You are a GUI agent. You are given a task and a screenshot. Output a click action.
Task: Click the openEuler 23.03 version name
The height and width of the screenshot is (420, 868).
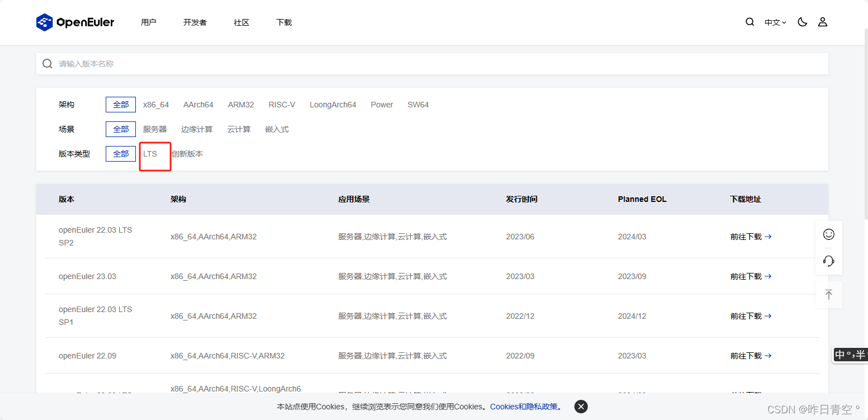pyautogui.click(x=87, y=276)
